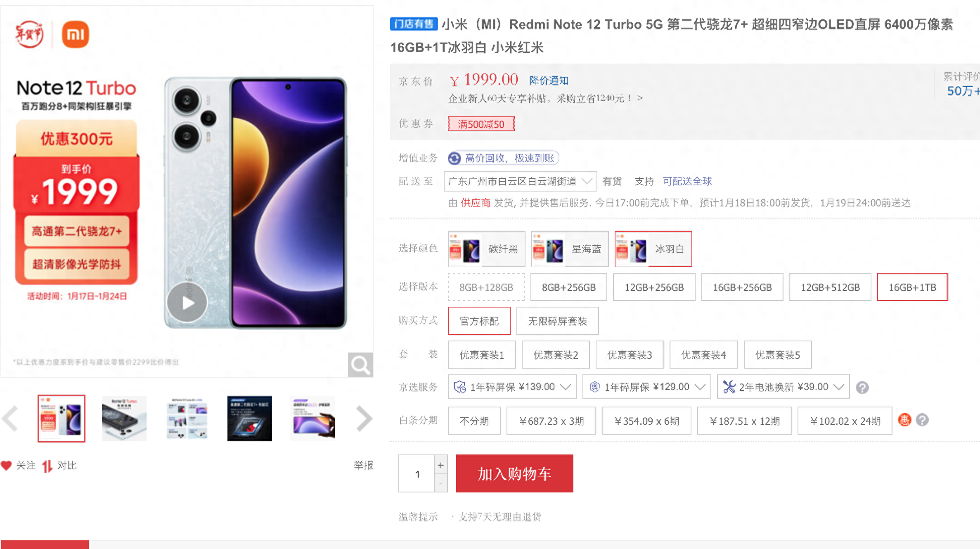Click the 门店有售 store badge
Screen dimensions: 980x549
(414, 24)
